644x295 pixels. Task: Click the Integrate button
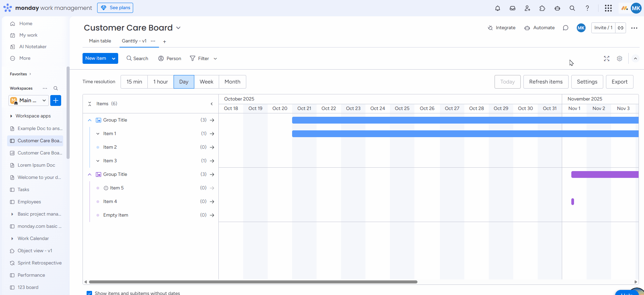click(x=502, y=28)
